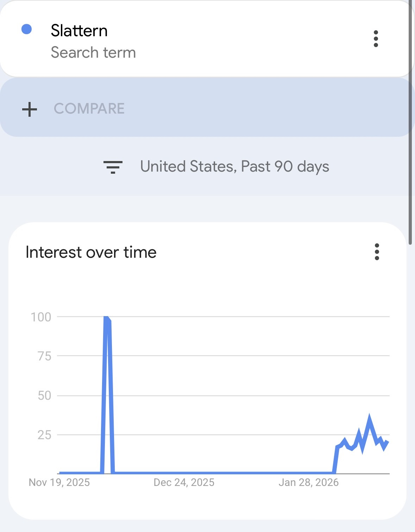415x532 pixels.
Task: Open the United States, Past 90 days filter
Action: 234,167
